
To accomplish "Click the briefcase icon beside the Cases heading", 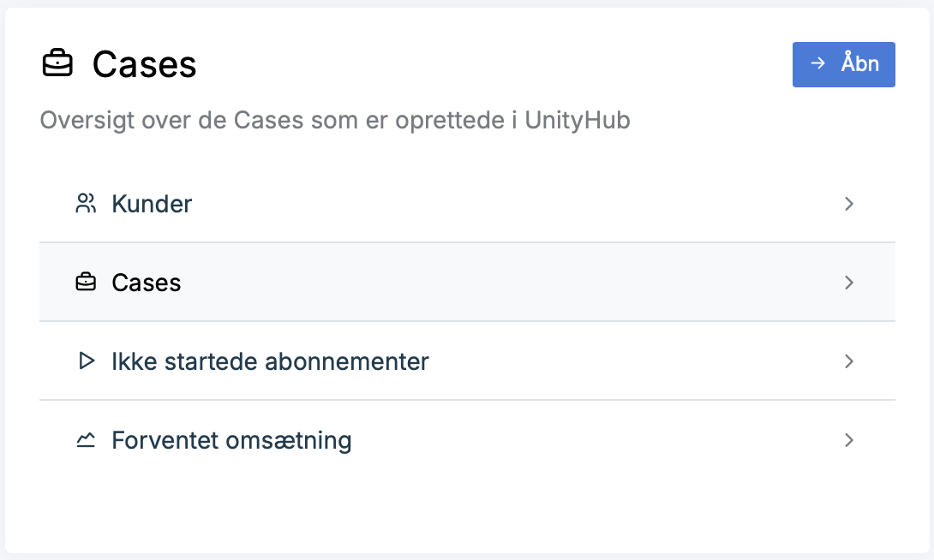I will (57, 65).
